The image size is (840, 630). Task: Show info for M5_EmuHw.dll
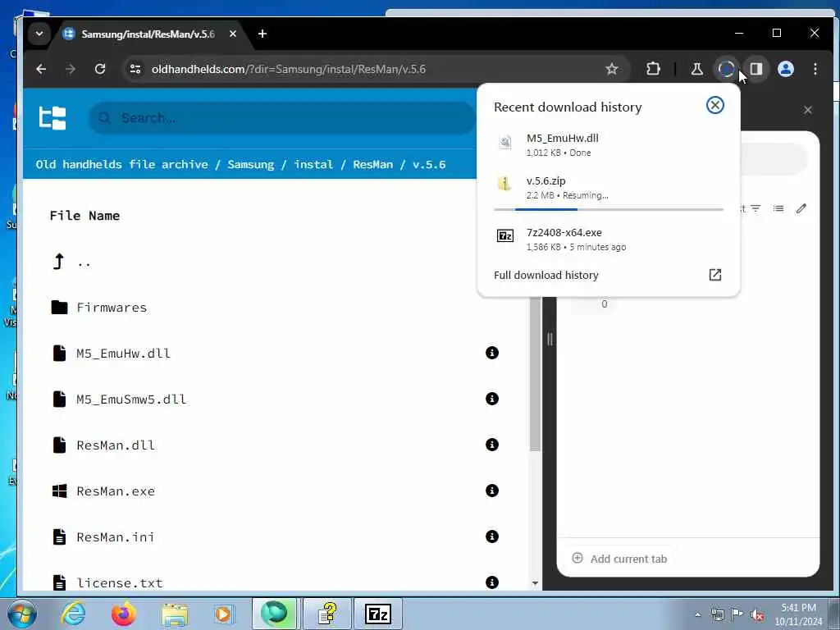(x=492, y=353)
